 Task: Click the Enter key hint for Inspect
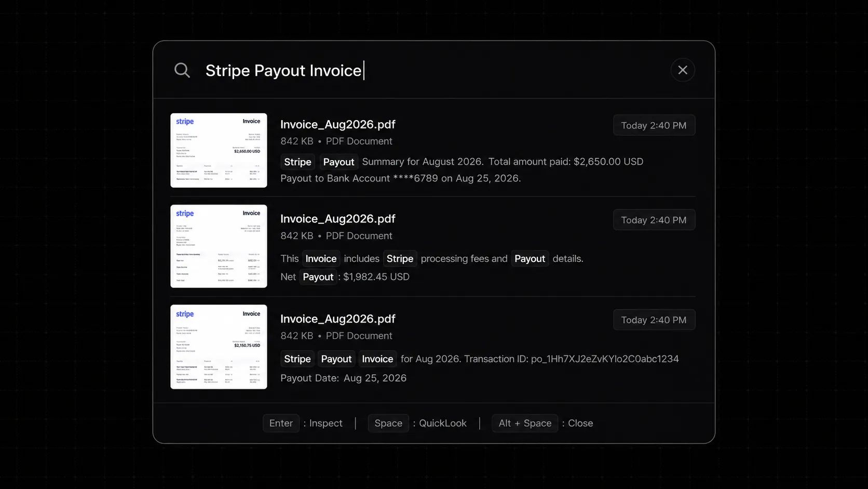(281, 424)
